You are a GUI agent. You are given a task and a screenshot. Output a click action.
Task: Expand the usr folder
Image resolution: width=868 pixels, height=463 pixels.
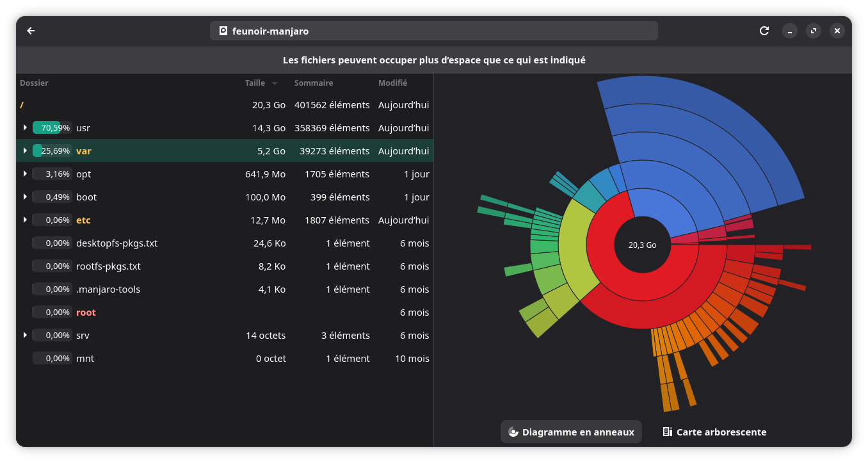click(x=25, y=128)
